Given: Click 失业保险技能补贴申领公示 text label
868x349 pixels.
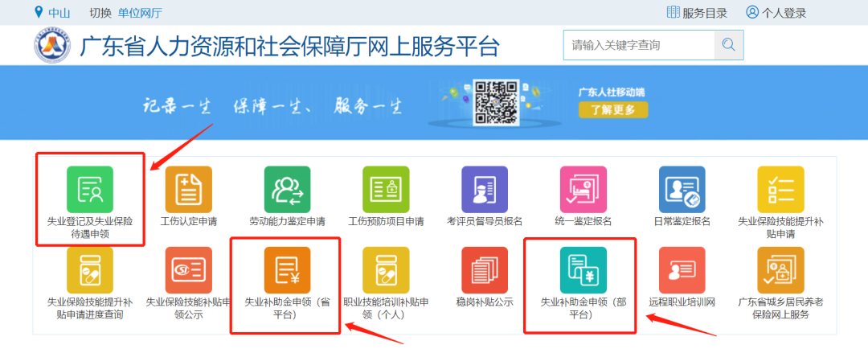Looking at the screenshot, I should point(189,309).
